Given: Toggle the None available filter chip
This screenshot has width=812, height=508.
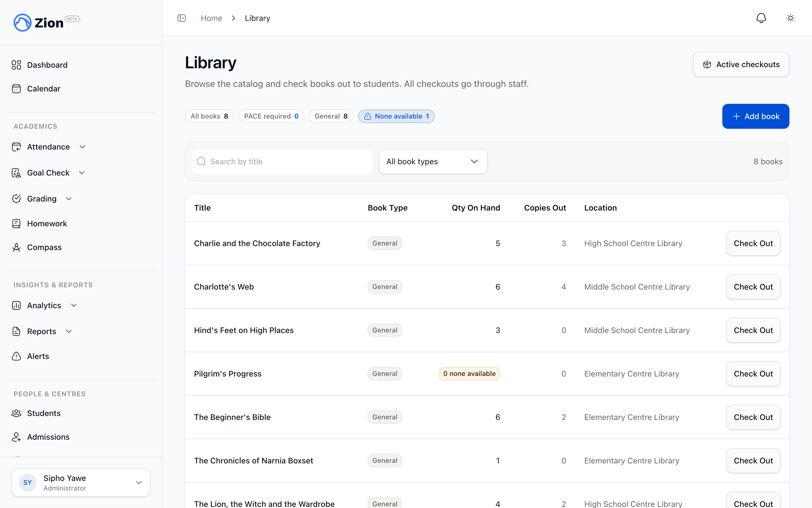Looking at the screenshot, I should click(396, 116).
